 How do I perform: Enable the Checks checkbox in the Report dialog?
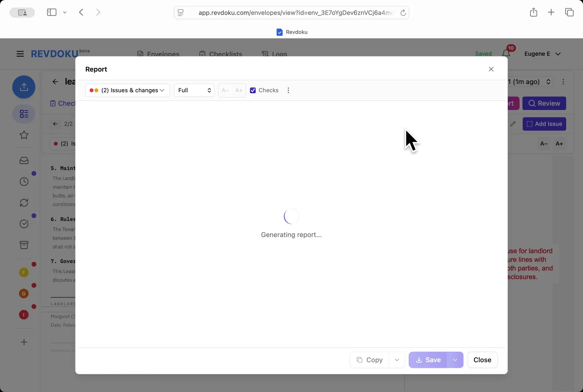point(253,90)
